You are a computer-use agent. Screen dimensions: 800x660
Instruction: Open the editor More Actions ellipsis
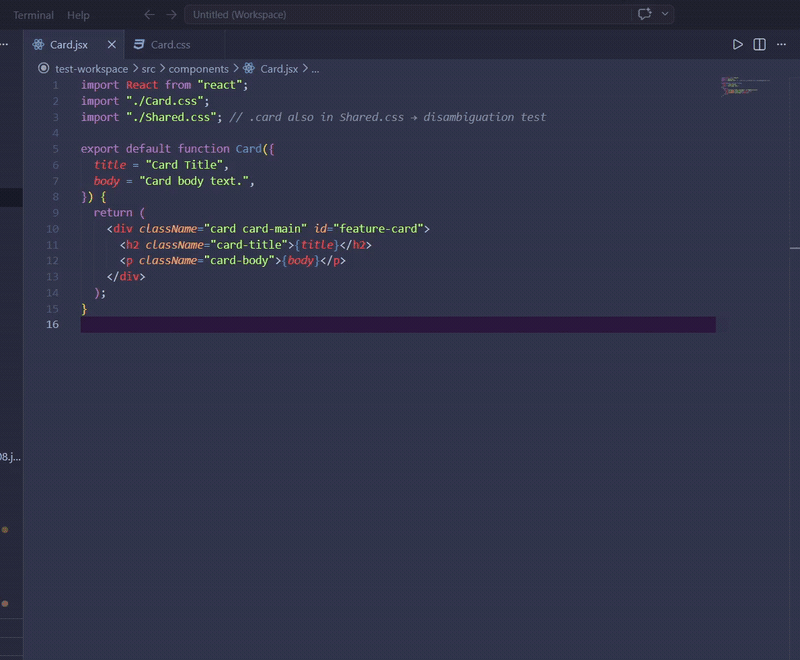tap(781, 45)
